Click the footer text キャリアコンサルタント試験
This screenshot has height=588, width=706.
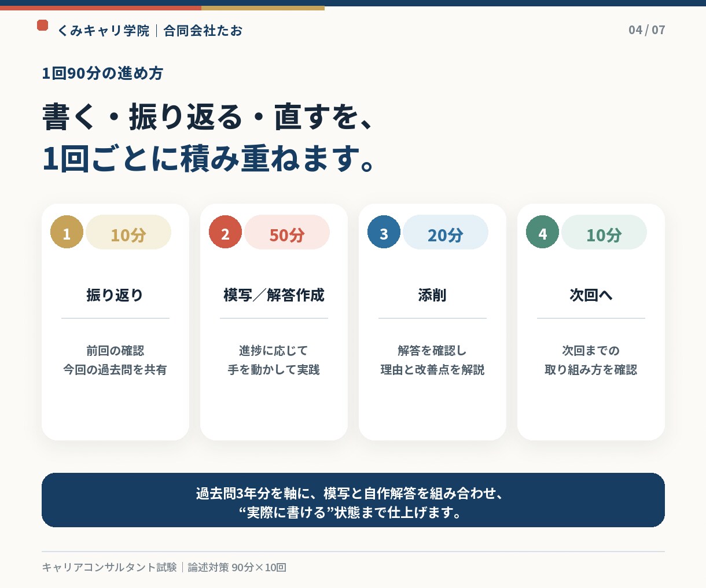coord(109,567)
